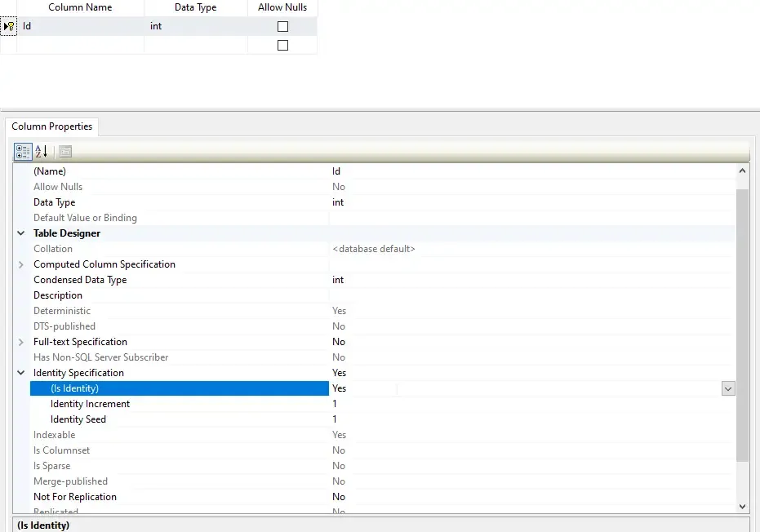Viewport: 760px width, 532px height.
Task: Collapse the Identity Specification group
Action: click(x=20, y=373)
